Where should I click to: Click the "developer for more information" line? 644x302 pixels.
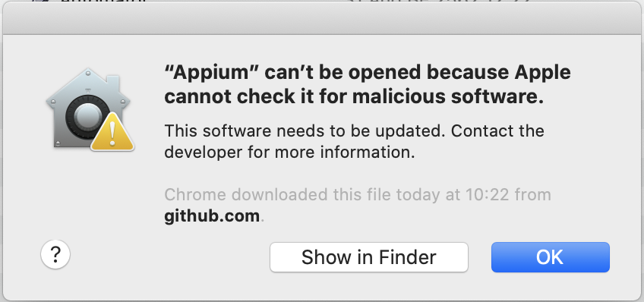289,153
